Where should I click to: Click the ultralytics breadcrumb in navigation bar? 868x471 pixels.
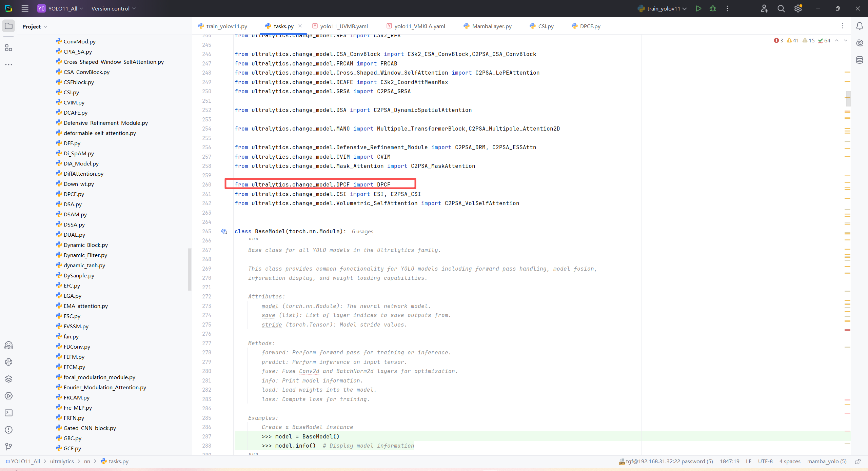coord(62,461)
